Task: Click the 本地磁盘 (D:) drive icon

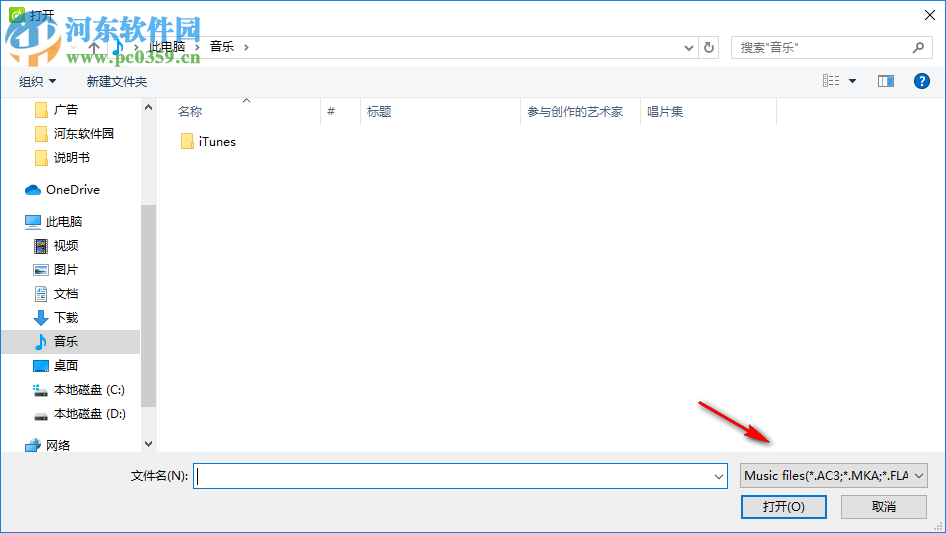Action: pyautogui.click(x=40, y=415)
